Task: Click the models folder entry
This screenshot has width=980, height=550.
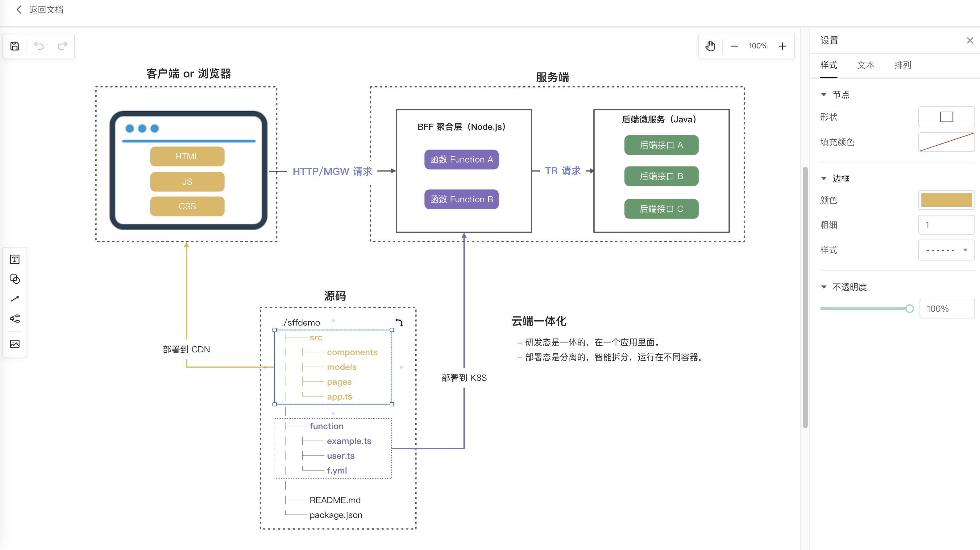Action: 342,367
